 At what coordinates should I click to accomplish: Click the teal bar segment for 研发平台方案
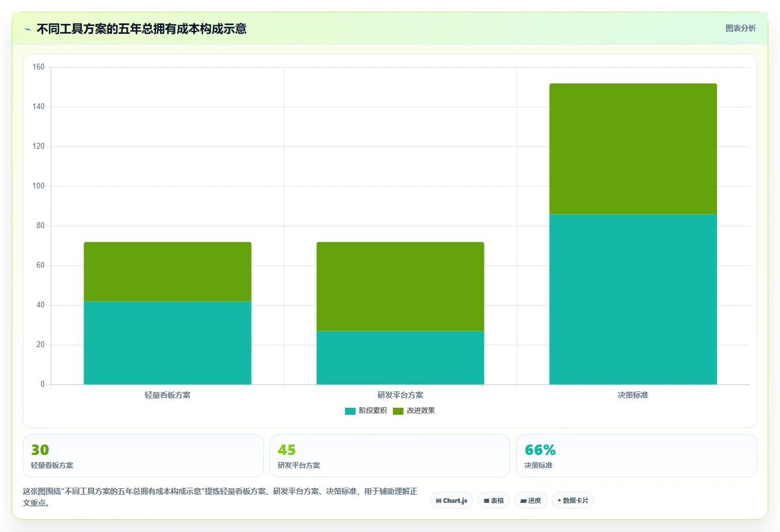pyautogui.click(x=401, y=358)
